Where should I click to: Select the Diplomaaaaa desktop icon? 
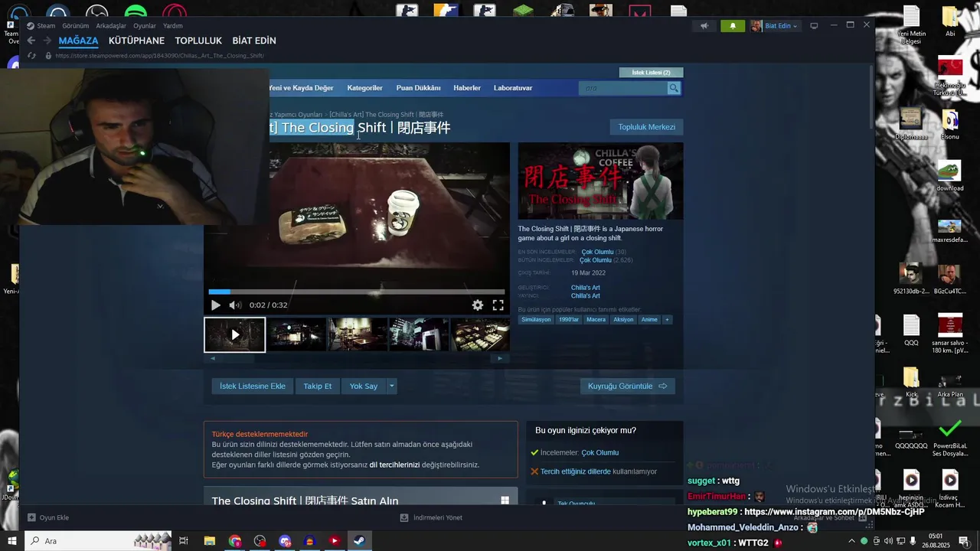[911, 124]
